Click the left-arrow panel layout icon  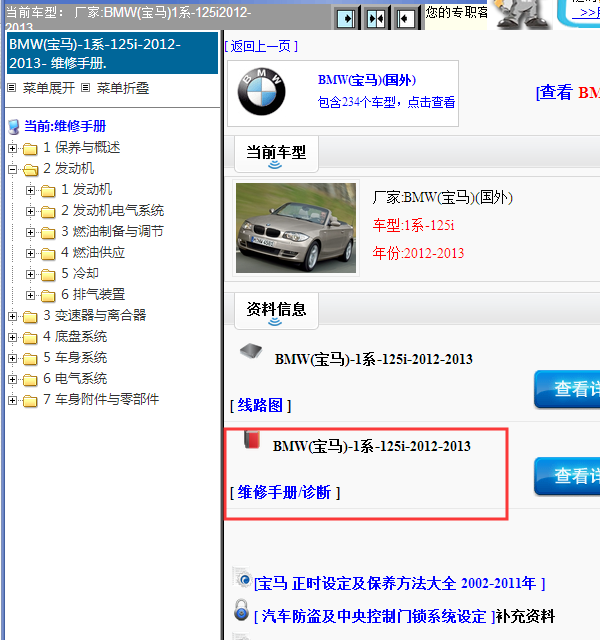(x=406, y=18)
